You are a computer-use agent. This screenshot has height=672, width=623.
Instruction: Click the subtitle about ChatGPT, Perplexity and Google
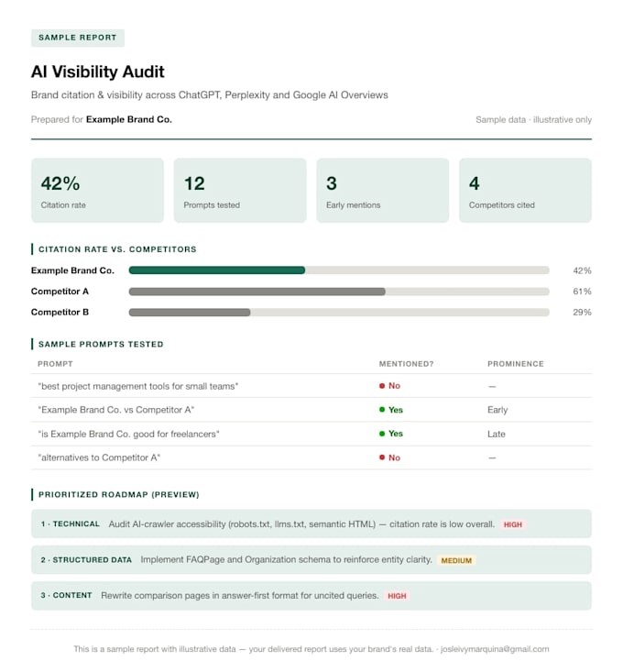(x=210, y=94)
